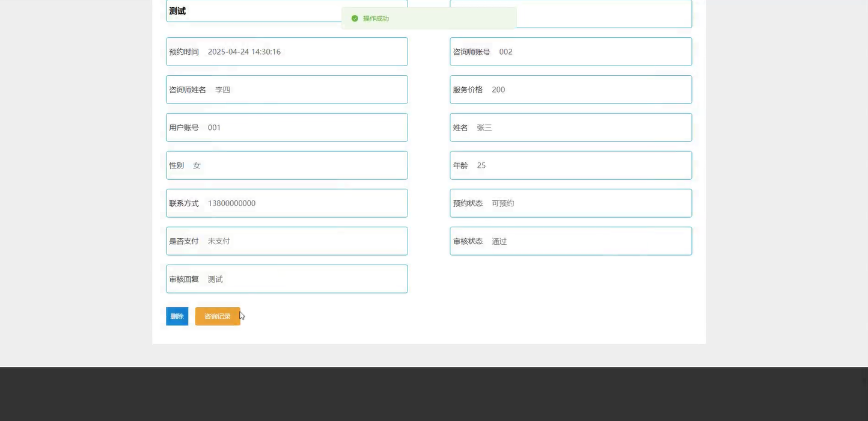Open 咨询记录 orange button
Image resolution: width=868 pixels, height=421 pixels.
tap(218, 316)
